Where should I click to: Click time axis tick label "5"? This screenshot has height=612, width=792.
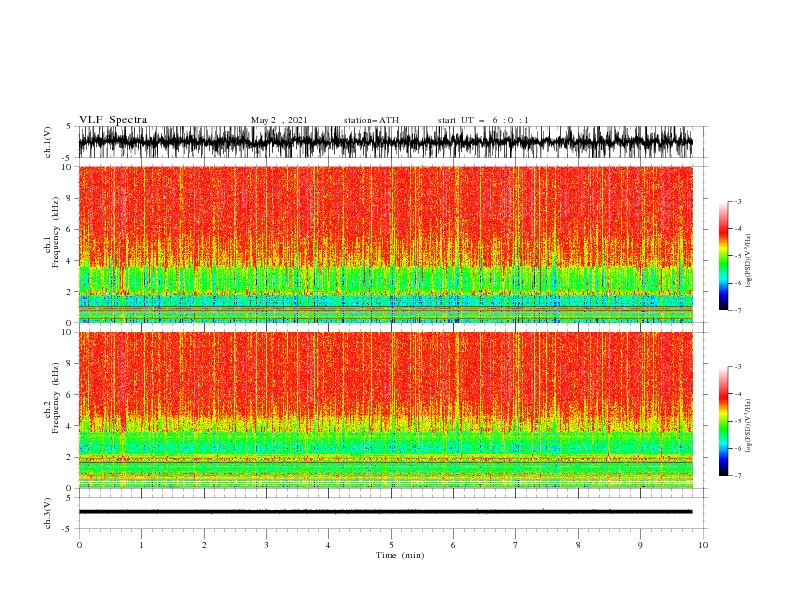(x=391, y=545)
